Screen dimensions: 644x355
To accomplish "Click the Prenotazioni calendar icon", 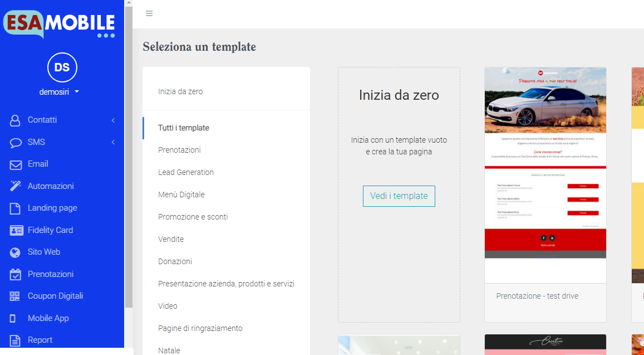I will coord(15,274).
